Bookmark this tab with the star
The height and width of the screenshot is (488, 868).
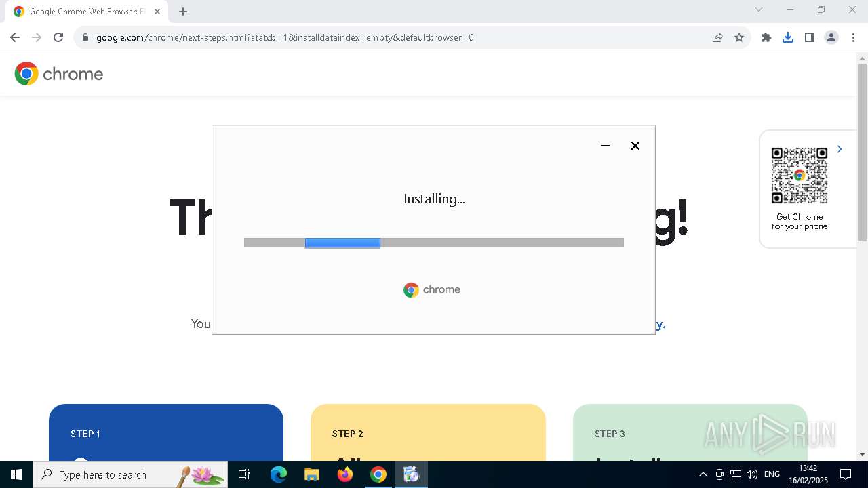tap(739, 37)
